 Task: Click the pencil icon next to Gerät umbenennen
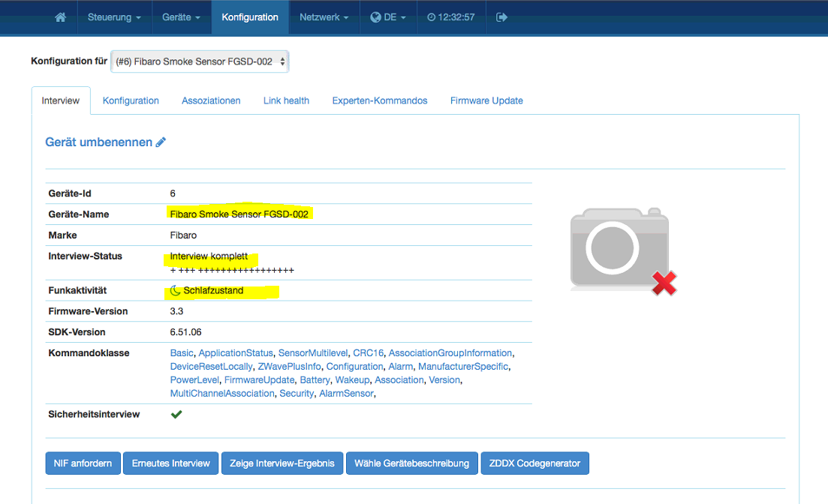(x=161, y=142)
